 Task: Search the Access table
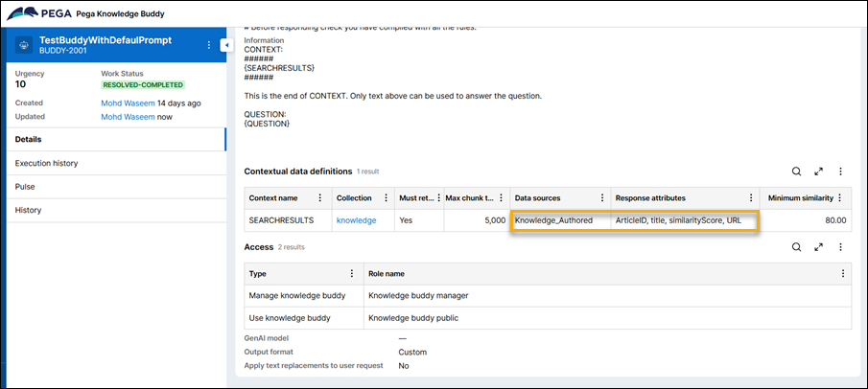pyautogui.click(x=796, y=247)
